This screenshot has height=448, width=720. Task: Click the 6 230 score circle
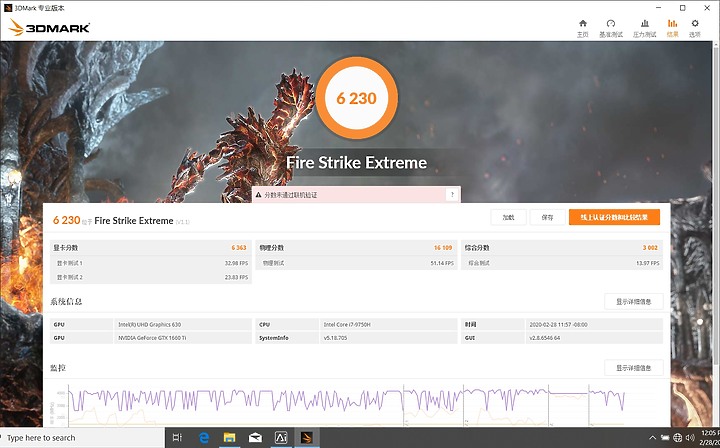tap(356, 98)
